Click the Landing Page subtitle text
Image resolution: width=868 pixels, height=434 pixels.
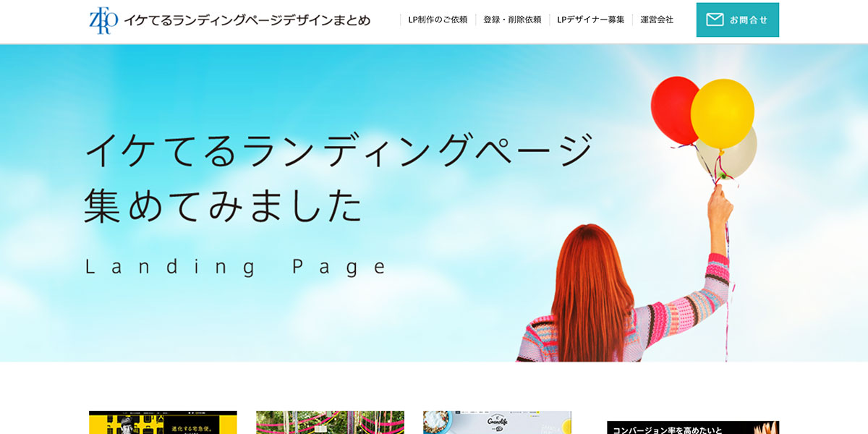click(x=237, y=267)
